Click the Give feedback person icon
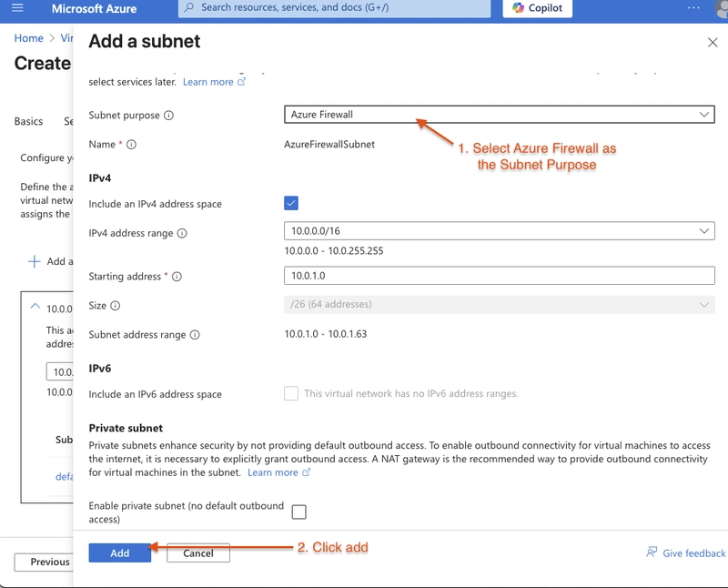Image resolution: width=728 pixels, height=588 pixels. coord(652,552)
